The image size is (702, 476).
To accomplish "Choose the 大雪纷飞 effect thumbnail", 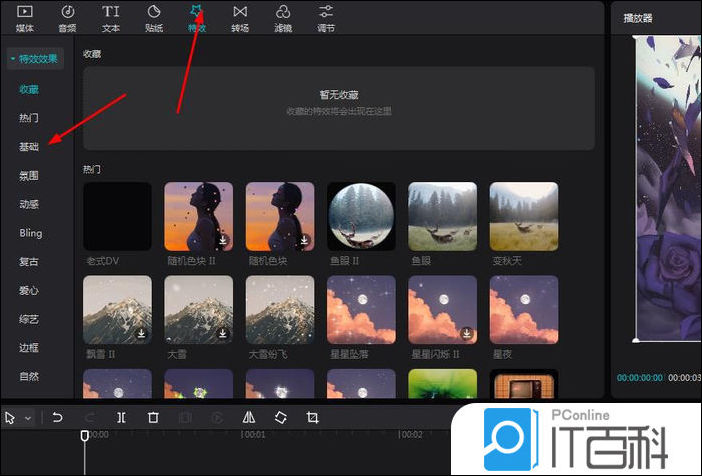I will 280,310.
